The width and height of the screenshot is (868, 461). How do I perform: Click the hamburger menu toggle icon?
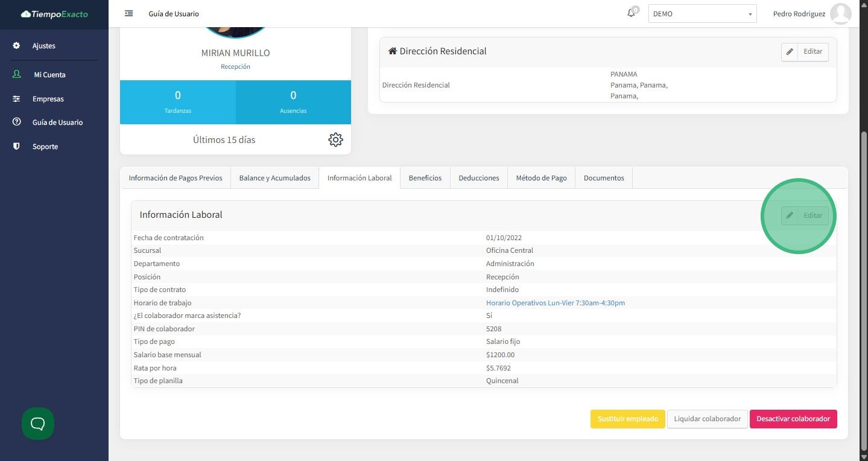(128, 13)
